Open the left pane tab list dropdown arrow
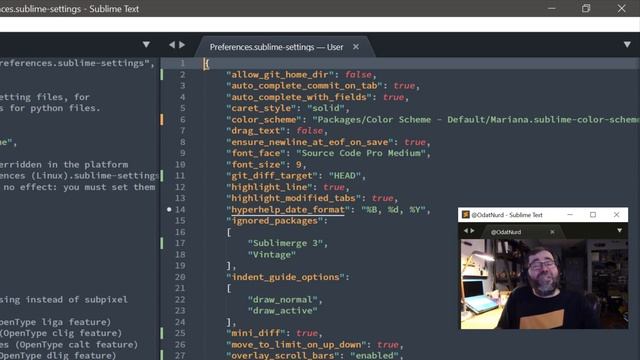Viewport: 640px width, 360px height. [x=146, y=44]
